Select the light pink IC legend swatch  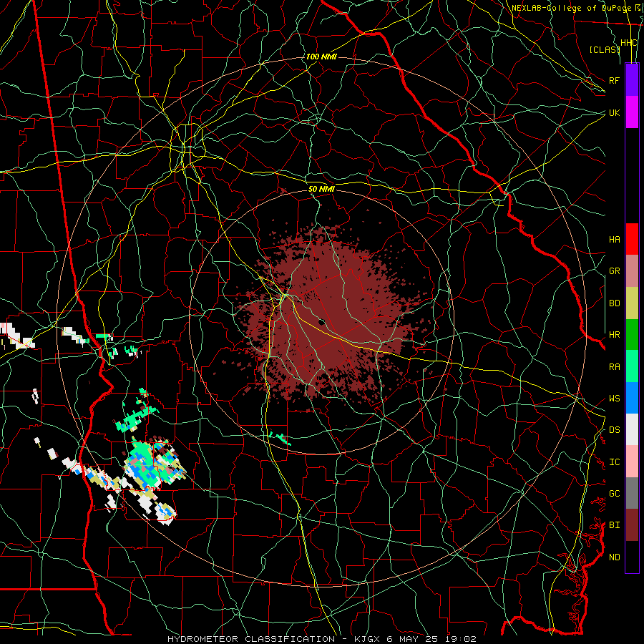point(632,462)
